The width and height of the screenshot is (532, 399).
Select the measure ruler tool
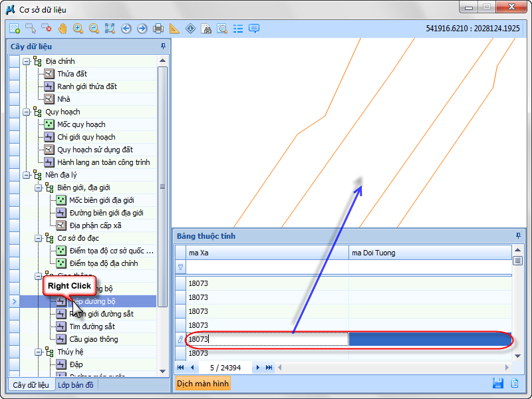click(174, 29)
